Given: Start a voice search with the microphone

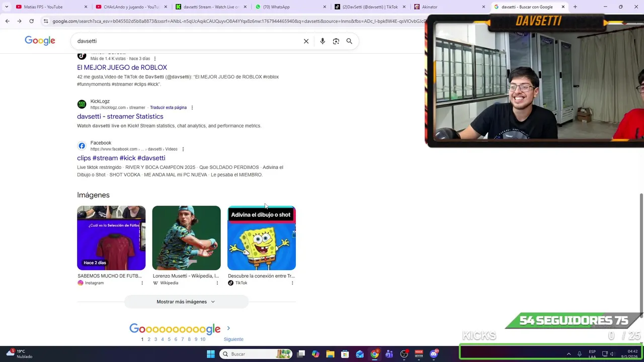Looking at the screenshot, I should coord(323,41).
